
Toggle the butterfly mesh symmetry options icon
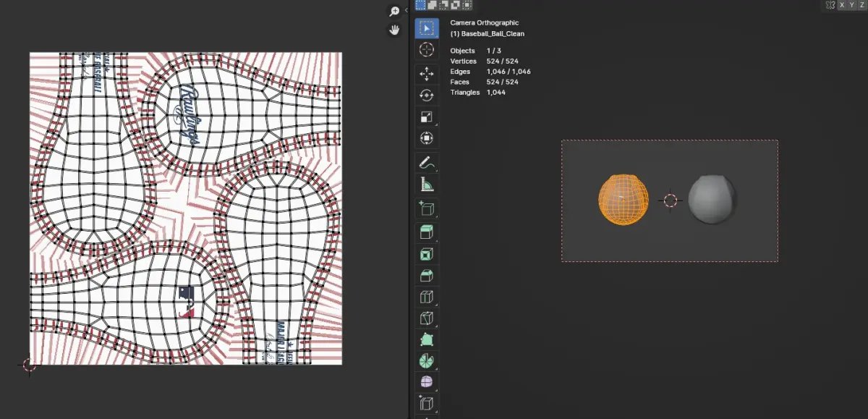[831, 5]
